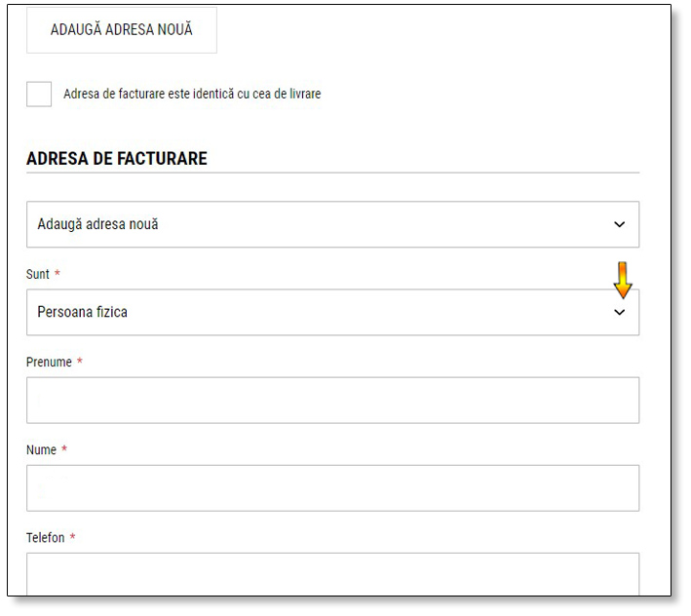691x616 pixels.
Task: Click the chevron icon in the Adaugă adresa nouă dropdown
Action: 619,224
